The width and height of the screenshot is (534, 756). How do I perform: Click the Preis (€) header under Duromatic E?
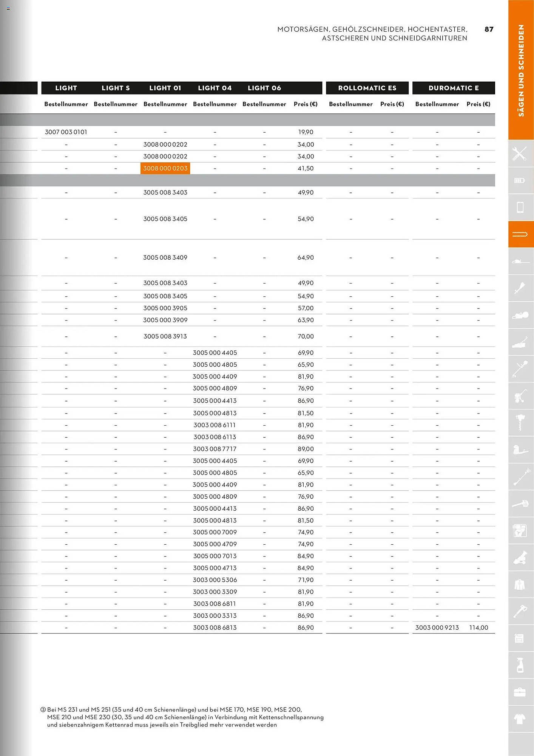tap(478, 104)
